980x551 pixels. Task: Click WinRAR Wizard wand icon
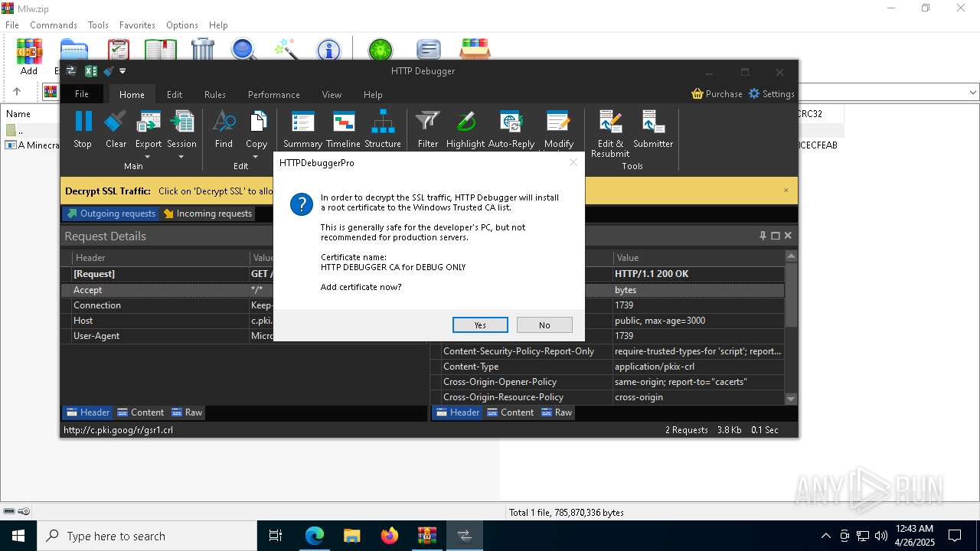(x=286, y=51)
